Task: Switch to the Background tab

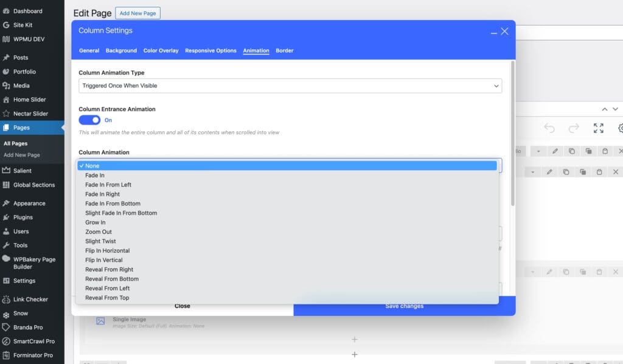Action: pos(120,50)
